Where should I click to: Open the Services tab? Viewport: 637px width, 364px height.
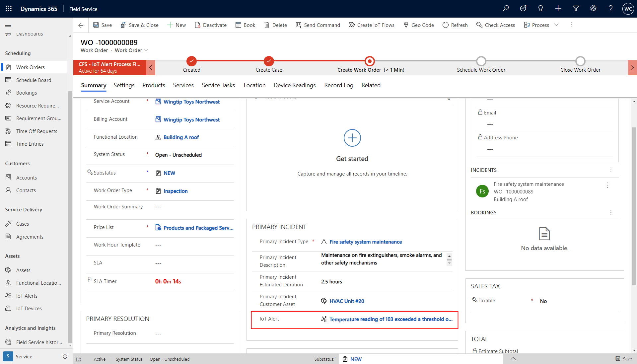(x=182, y=85)
